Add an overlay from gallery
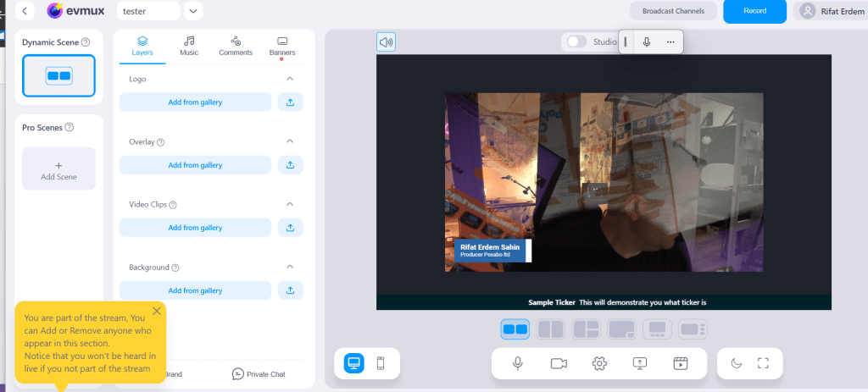The image size is (868, 392). click(196, 165)
